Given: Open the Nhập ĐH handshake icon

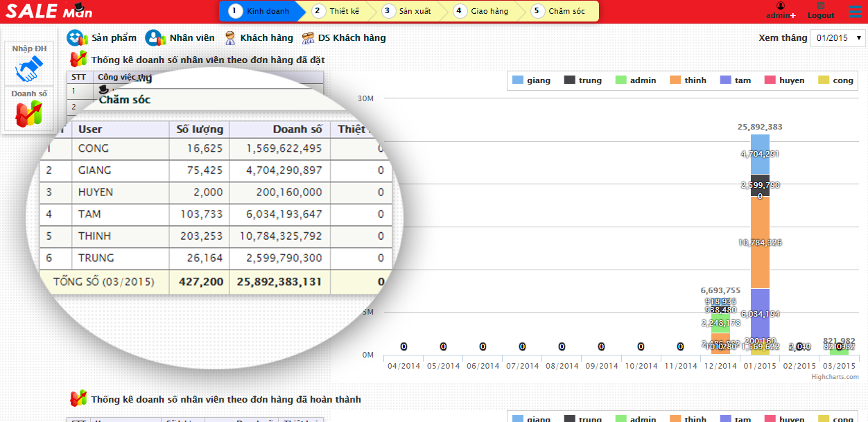Looking at the screenshot, I should coord(29,69).
